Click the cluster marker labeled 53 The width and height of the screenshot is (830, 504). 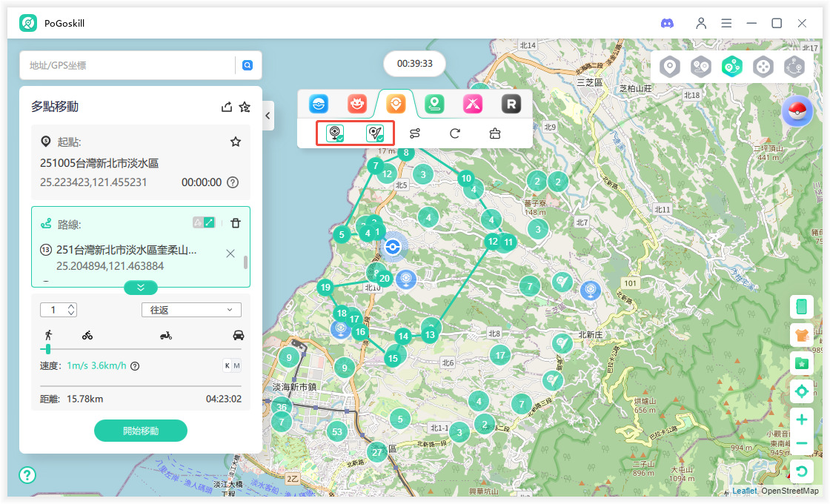[x=337, y=431]
